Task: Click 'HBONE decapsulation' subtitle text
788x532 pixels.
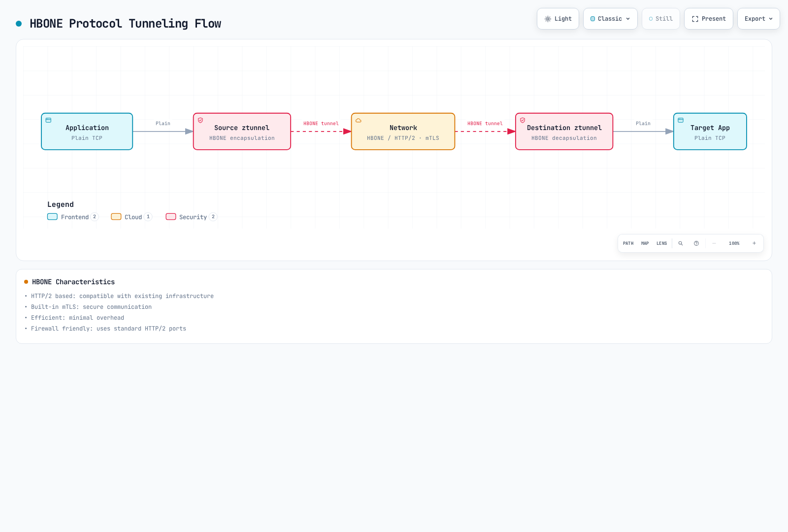Action: tap(564, 138)
